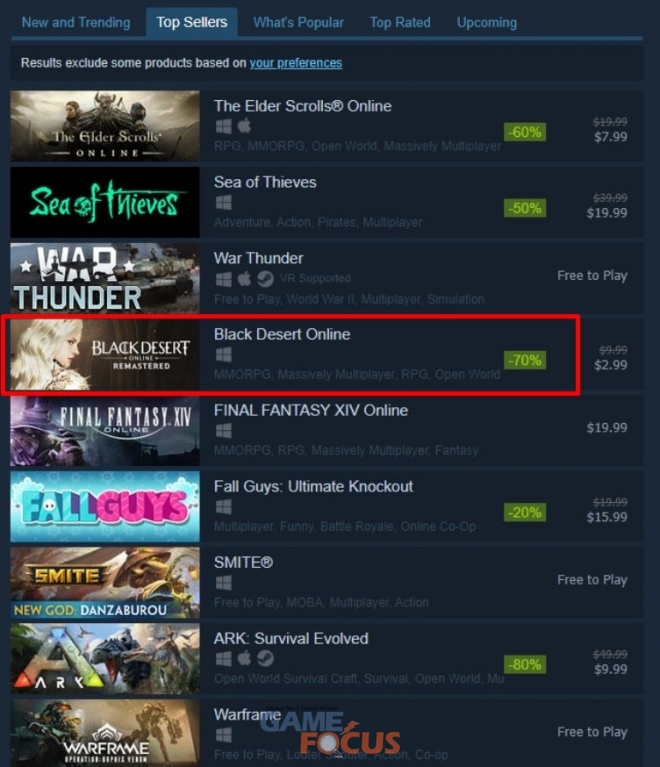Viewport: 660px width, 767px height.
Task: Click the Black Desert Online -70% discount badge
Action: 525,361
